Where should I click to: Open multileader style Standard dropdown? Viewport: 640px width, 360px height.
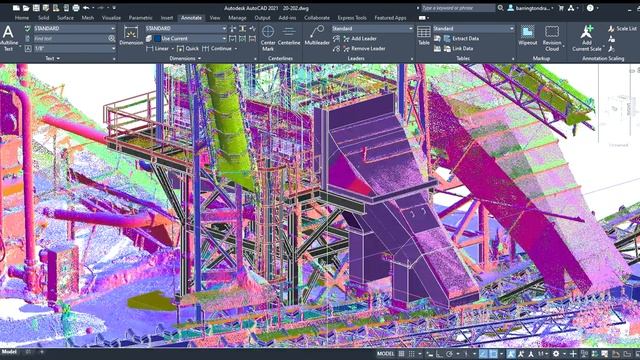(x=372, y=29)
